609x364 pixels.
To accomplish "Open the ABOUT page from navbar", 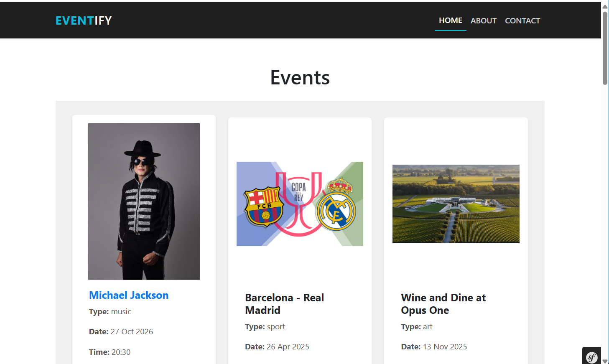I will pyautogui.click(x=483, y=21).
